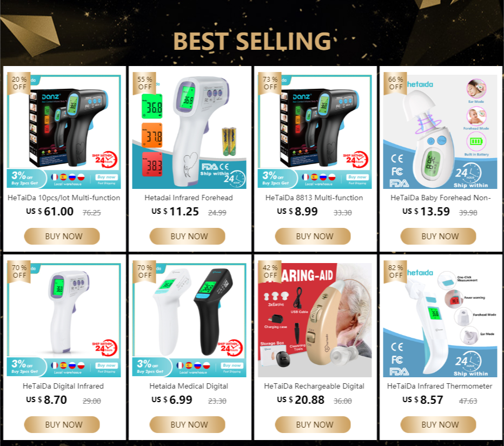
Task: Buy the HeTaiDa Baby Forehead thermometer now
Action: pos(439,236)
